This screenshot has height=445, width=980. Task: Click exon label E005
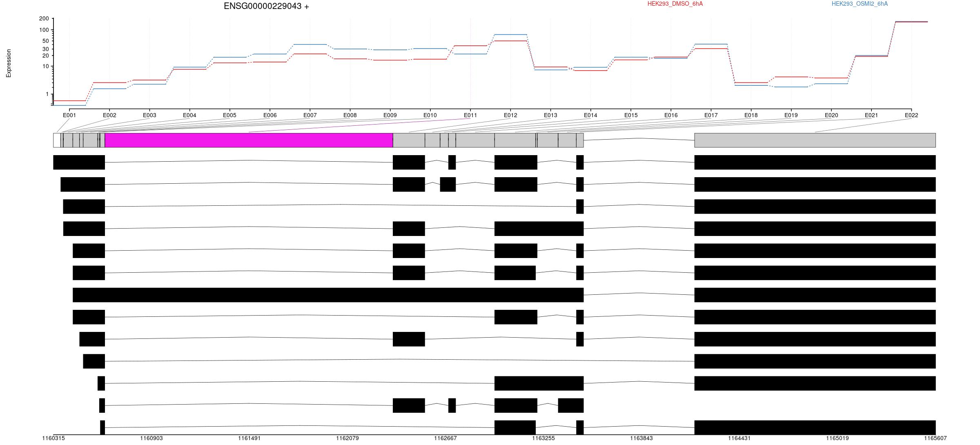pos(229,115)
